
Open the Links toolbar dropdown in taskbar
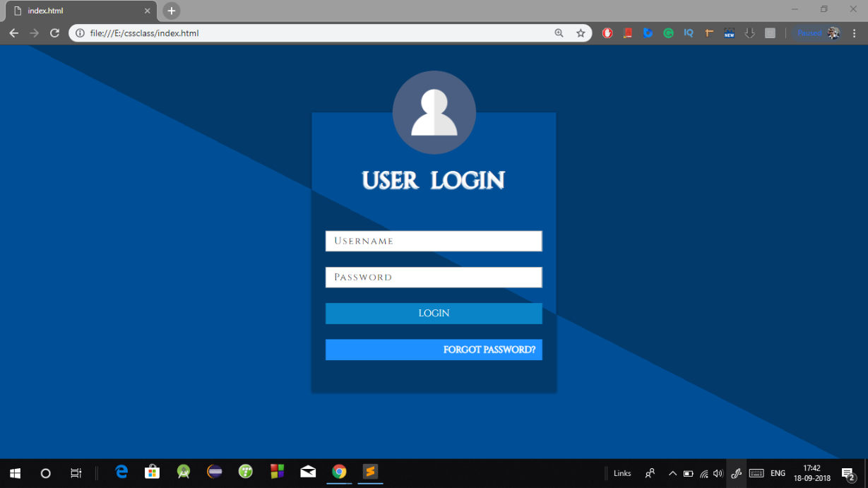[622, 473]
